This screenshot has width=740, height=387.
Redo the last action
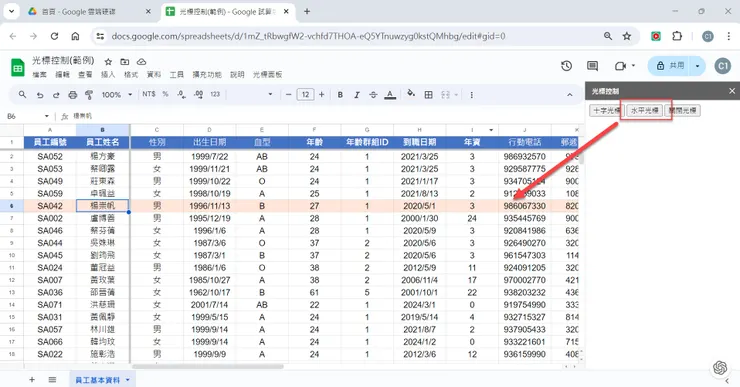point(56,95)
